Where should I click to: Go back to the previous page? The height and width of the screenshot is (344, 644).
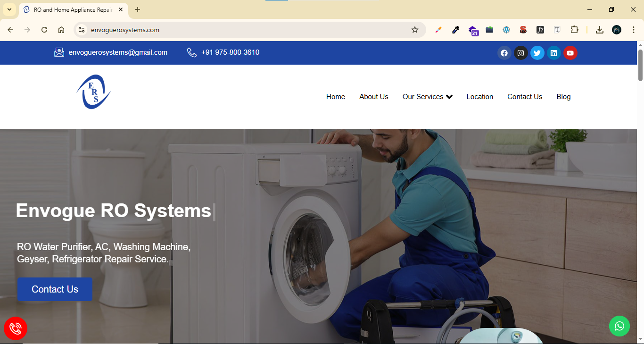click(10, 30)
